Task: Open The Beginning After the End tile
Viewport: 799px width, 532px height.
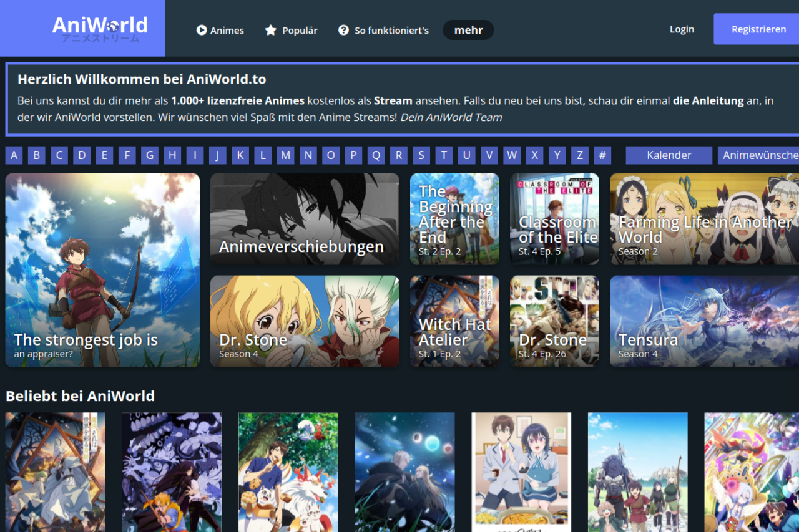Action: tap(454, 219)
